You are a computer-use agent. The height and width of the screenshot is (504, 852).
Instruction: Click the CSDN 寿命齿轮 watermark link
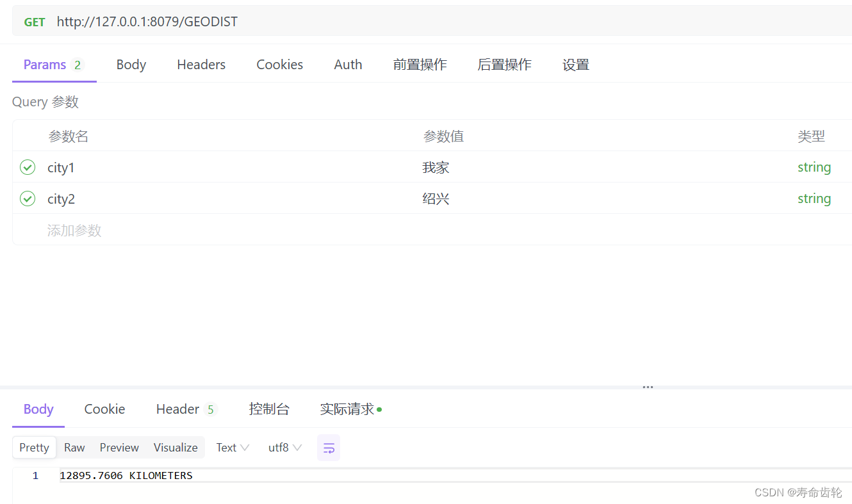point(798,492)
